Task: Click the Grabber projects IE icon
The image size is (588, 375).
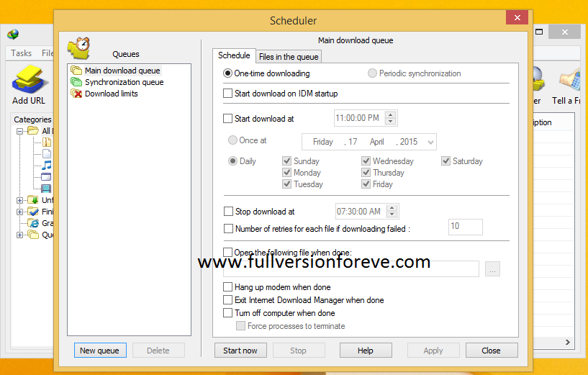Action: pyautogui.click(x=33, y=223)
